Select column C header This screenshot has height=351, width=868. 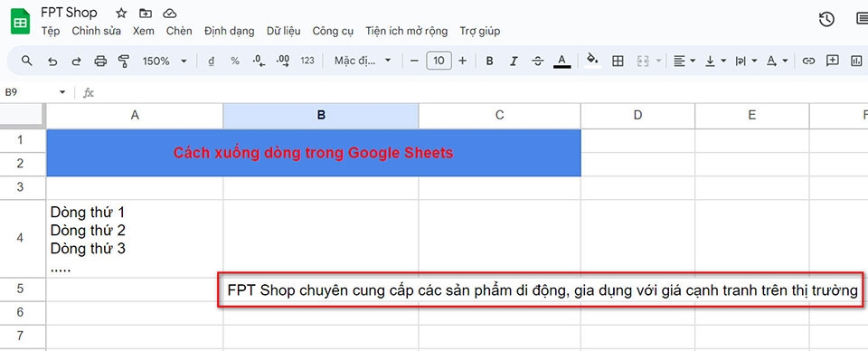click(500, 115)
